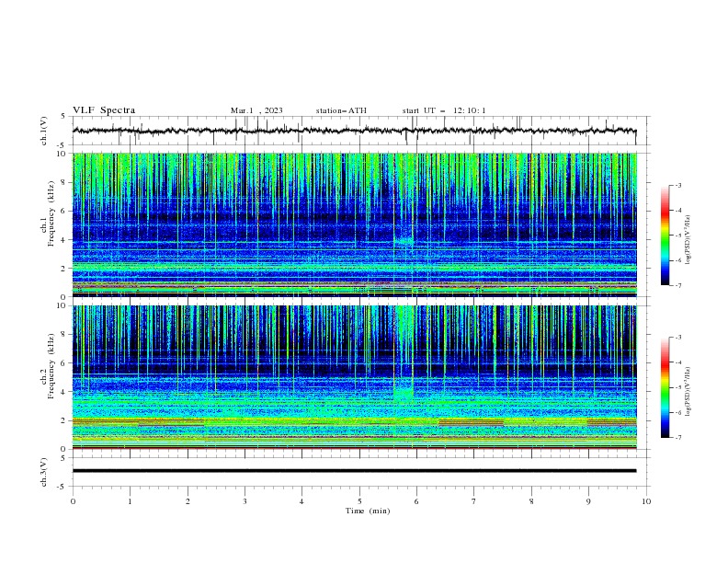
Task: Click the 'start UT = 12:10:1' text
Action: tap(444, 110)
